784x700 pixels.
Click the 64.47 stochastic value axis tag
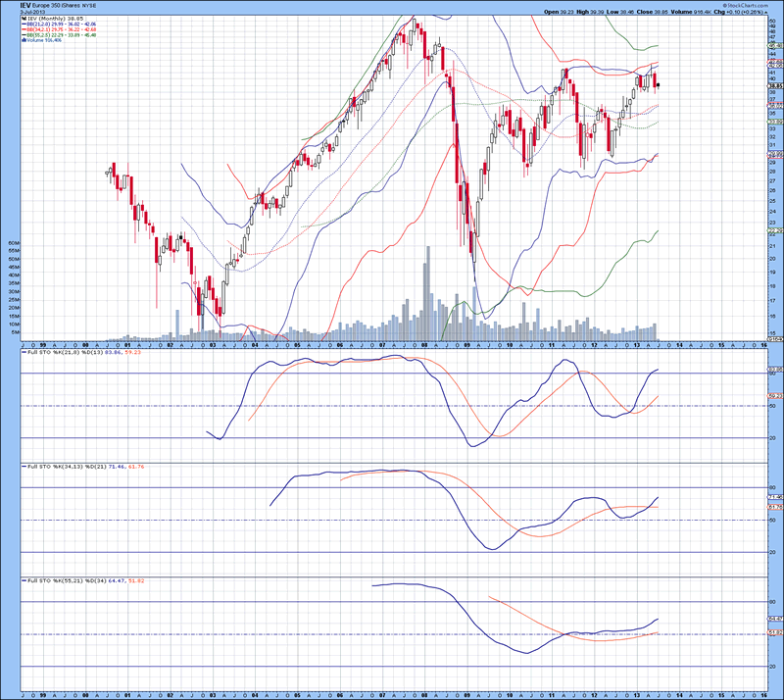774,619
